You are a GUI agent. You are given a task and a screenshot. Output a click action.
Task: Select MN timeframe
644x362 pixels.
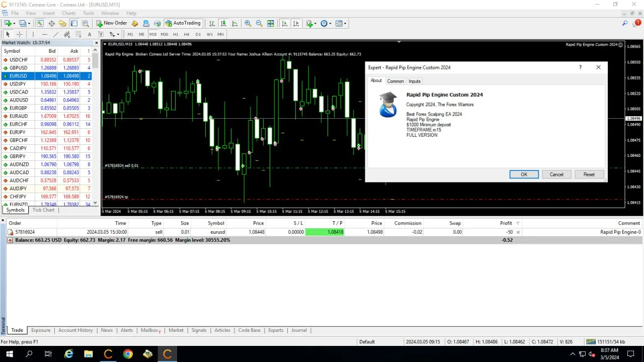220,34
